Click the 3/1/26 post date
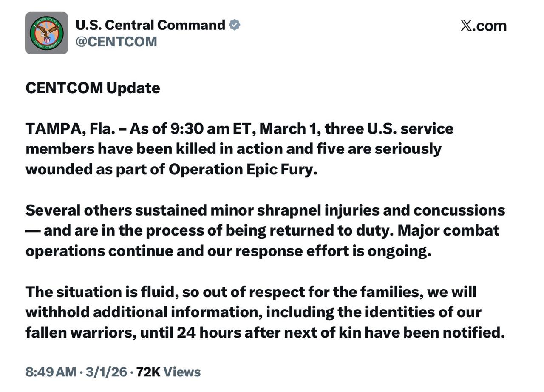 pos(106,372)
